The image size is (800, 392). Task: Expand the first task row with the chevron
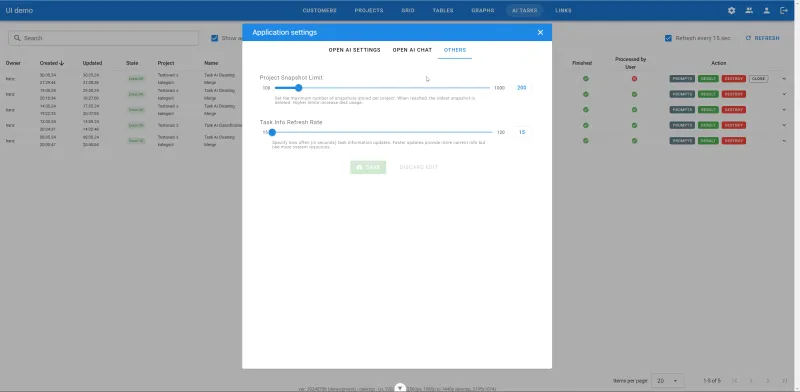[784, 79]
